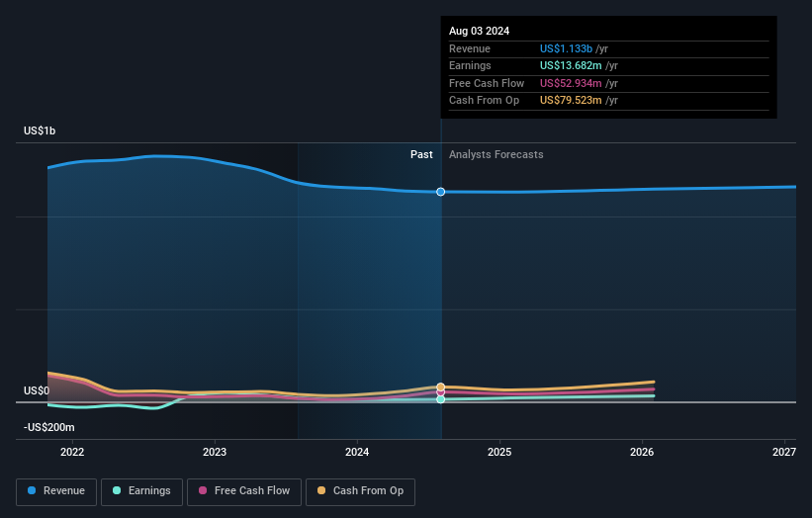Click the US$13.682m earnings value in tooltip
The image size is (812, 518).
pos(571,65)
